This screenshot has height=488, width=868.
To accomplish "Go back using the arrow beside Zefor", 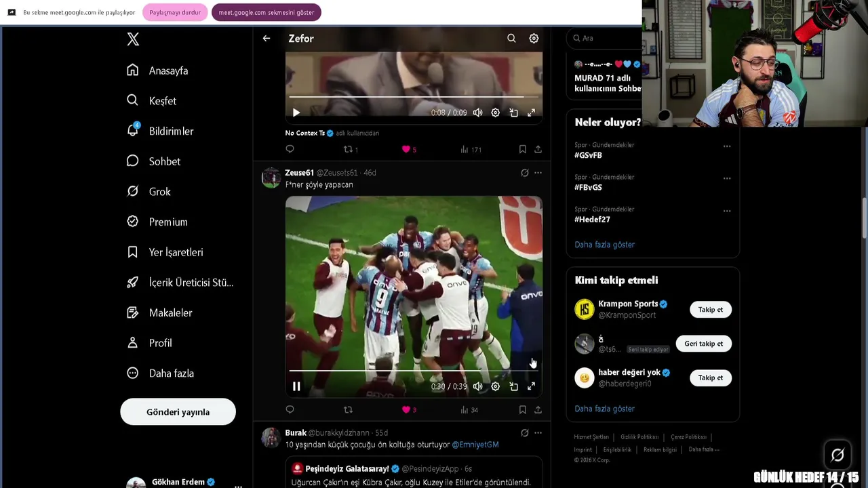I will coord(267,39).
